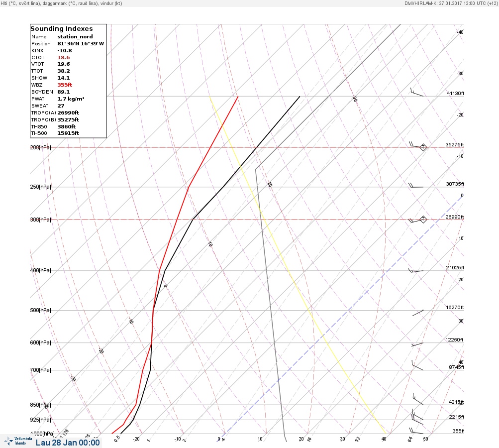
Task: Click the 500[hPa] pressure label
Action: click(40, 310)
